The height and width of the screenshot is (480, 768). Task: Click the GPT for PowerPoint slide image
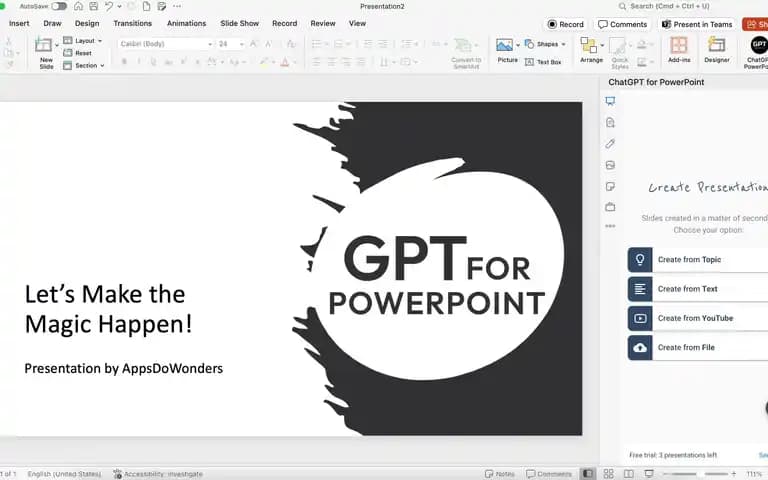click(437, 268)
